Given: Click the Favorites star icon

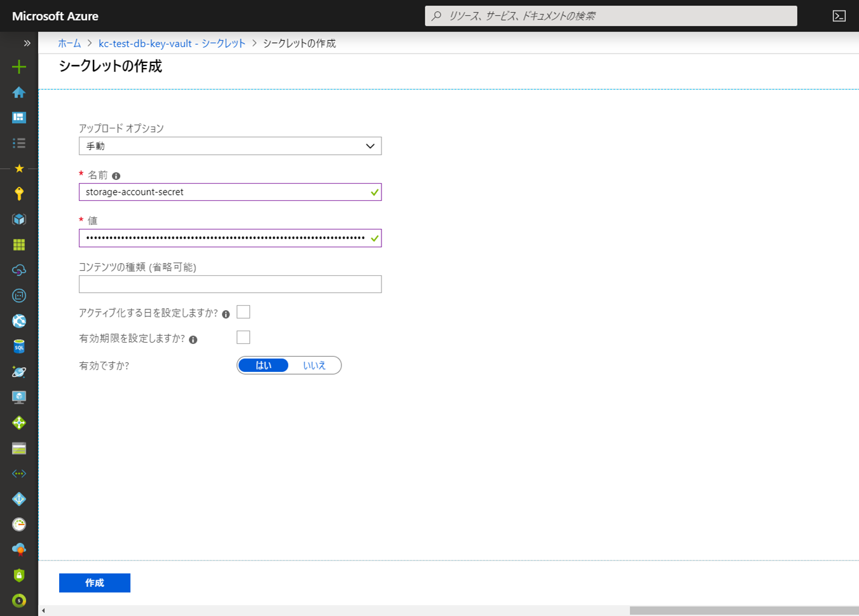Looking at the screenshot, I should (x=19, y=168).
